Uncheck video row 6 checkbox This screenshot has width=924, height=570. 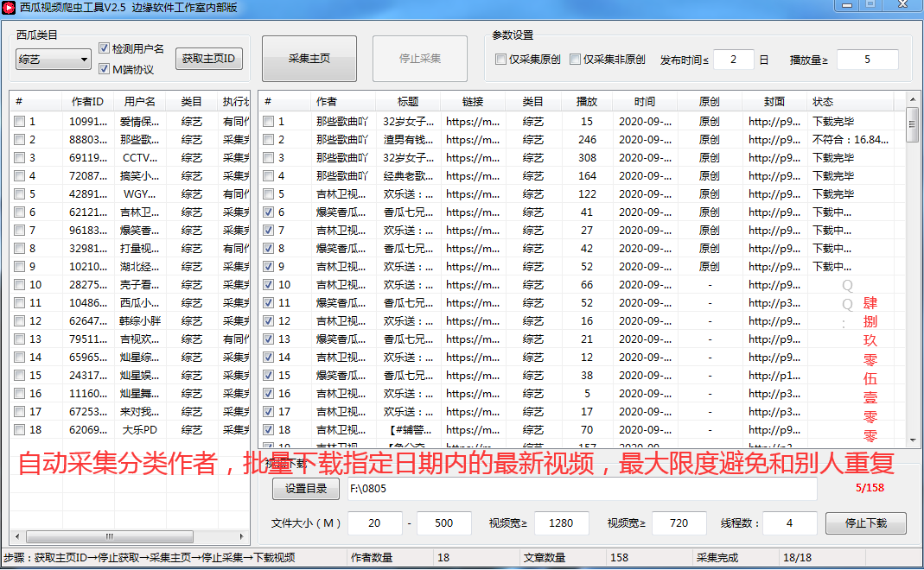point(269,212)
